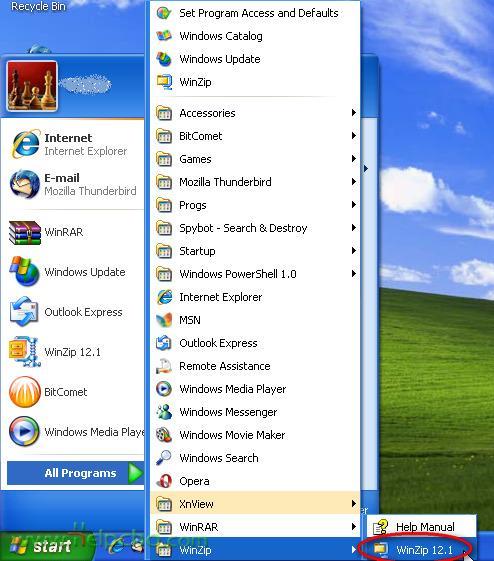The image size is (494, 561).
Task: Click 'Help Manual' text in submenu
Action: (425, 527)
